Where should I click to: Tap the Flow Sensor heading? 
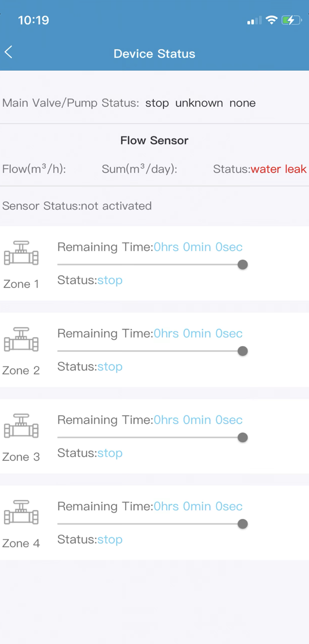point(154,141)
